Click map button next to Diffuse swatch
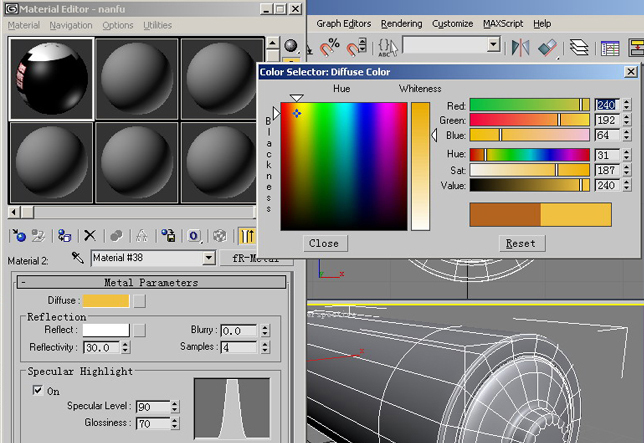The width and height of the screenshot is (644, 443). (x=140, y=300)
